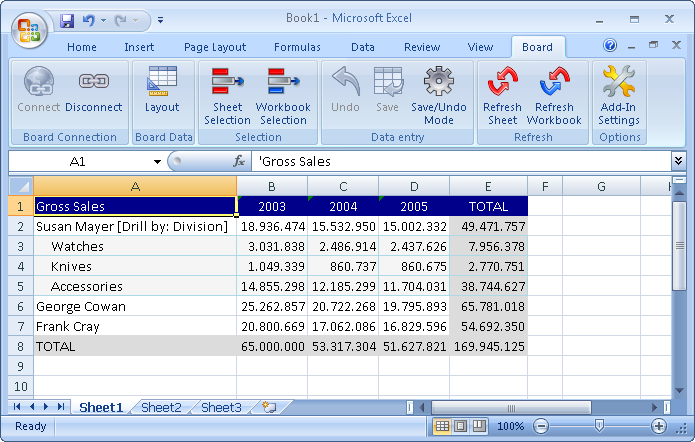The height and width of the screenshot is (442, 695).
Task: Open the Name Box dropdown arrow
Action: pos(157,161)
